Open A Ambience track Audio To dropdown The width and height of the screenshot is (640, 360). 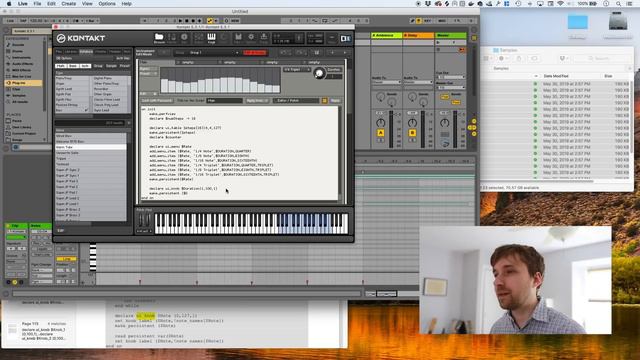coord(386,82)
